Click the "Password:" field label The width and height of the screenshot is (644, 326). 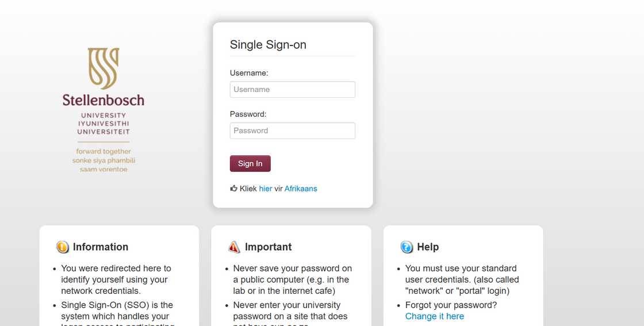(248, 114)
